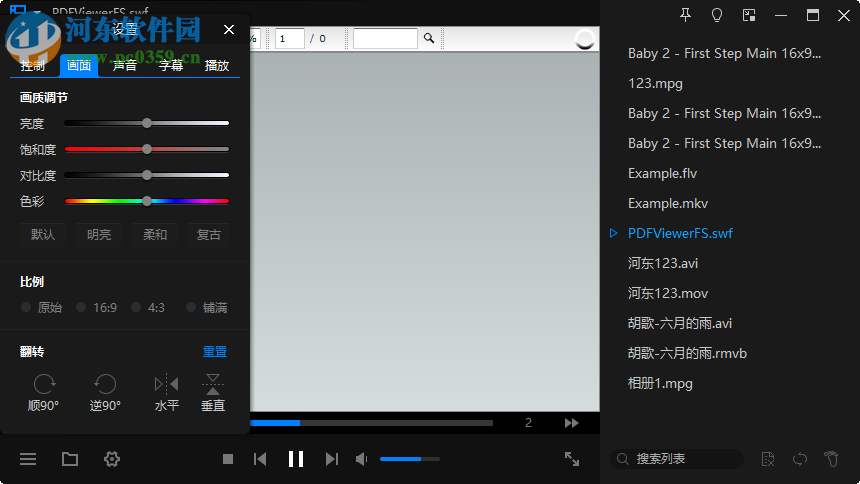The width and height of the screenshot is (860, 484).
Task: Mute the volume speaker icon
Action: point(361,459)
